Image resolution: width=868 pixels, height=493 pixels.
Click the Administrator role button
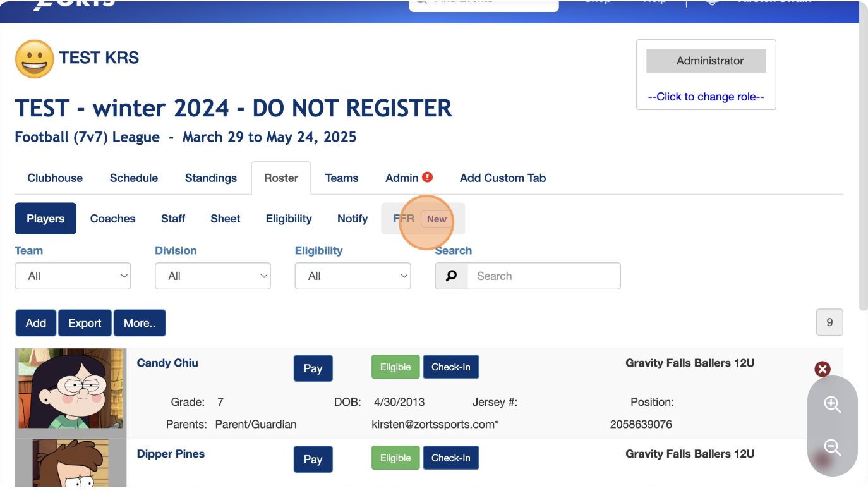(706, 61)
